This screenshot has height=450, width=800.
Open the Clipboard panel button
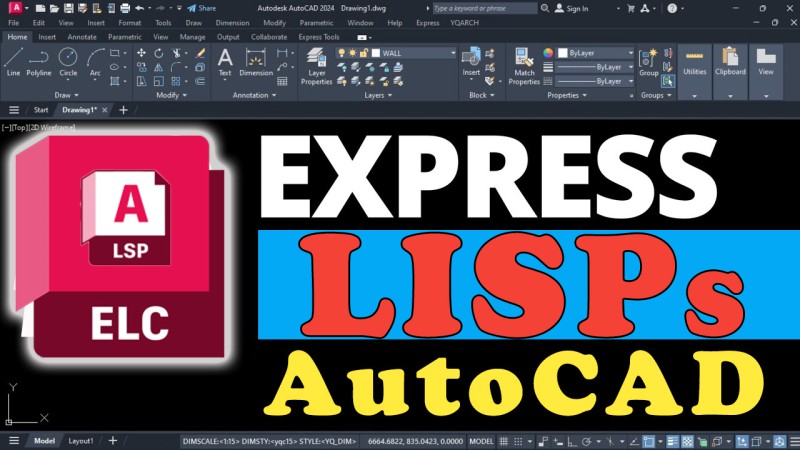click(730, 71)
